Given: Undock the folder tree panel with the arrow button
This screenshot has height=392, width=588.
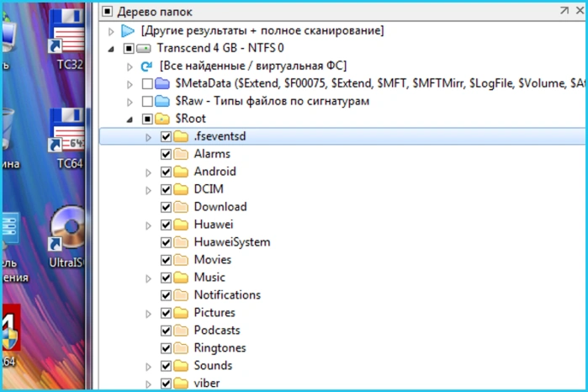Looking at the screenshot, I should pyautogui.click(x=564, y=10).
